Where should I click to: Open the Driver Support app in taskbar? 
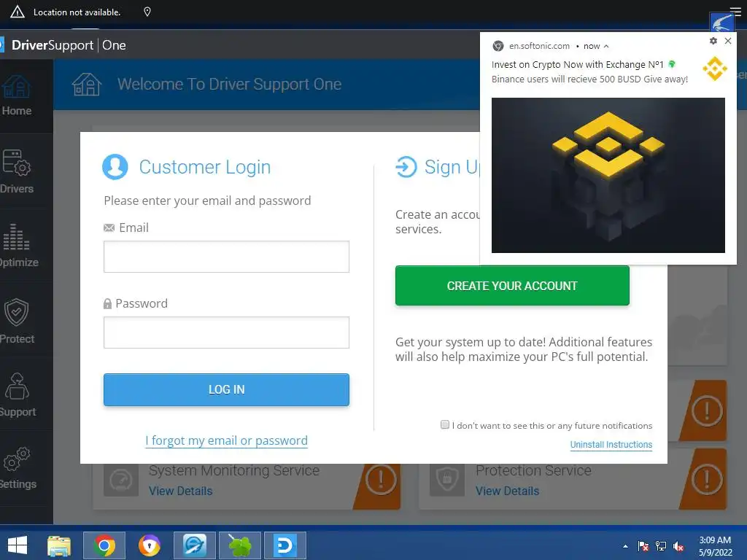coord(194,545)
